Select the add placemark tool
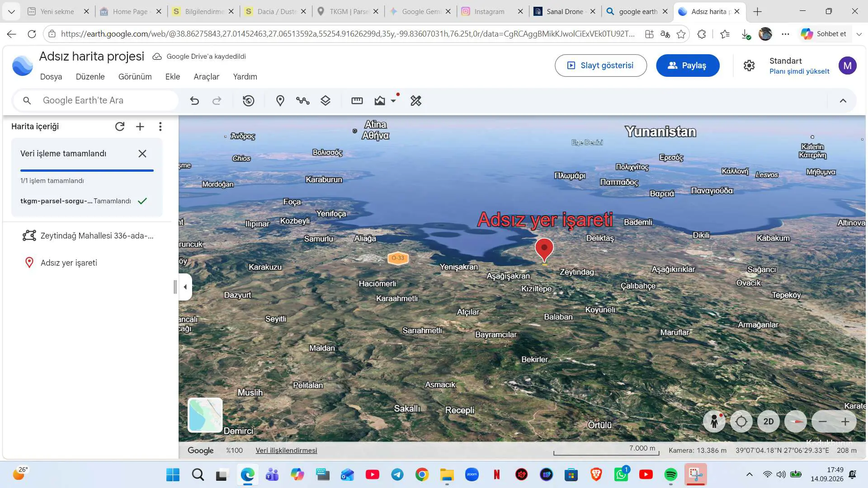 coord(280,101)
